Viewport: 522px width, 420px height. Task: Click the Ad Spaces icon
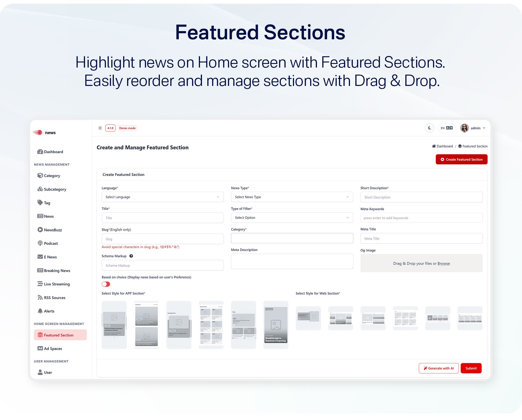[x=40, y=348]
